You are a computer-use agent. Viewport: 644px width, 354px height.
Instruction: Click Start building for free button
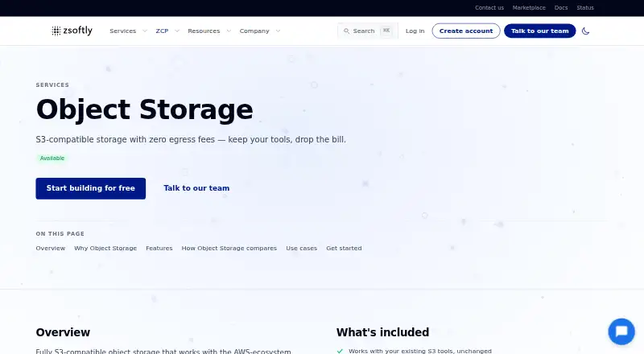click(91, 188)
